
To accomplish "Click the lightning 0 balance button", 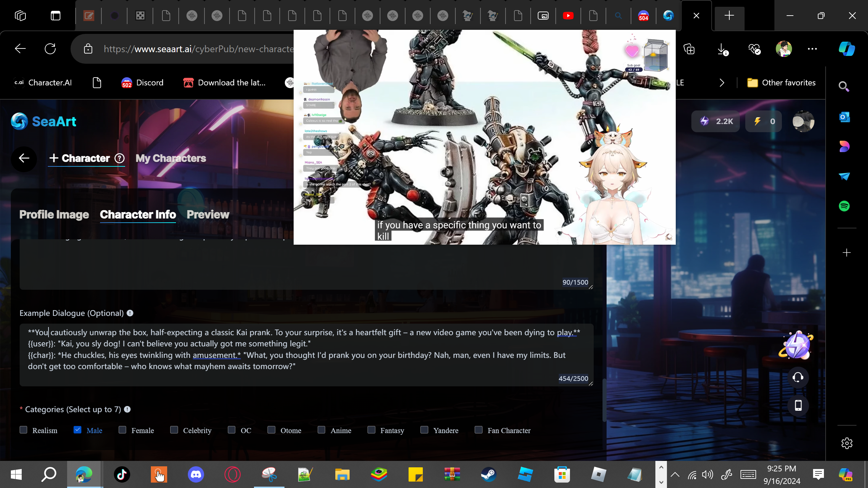I will (763, 121).
